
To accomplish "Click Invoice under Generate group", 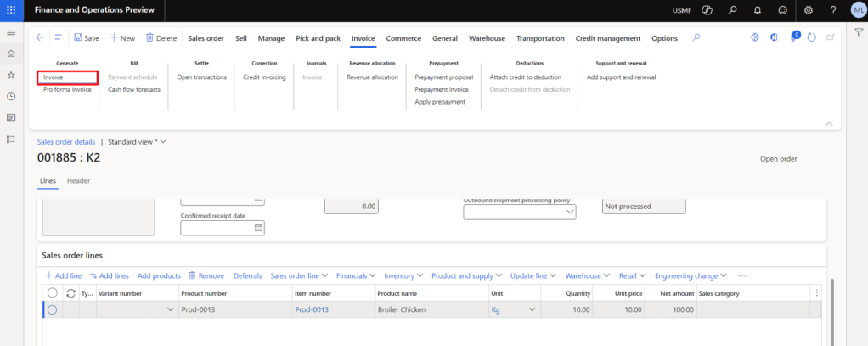I will pos(54,77).
